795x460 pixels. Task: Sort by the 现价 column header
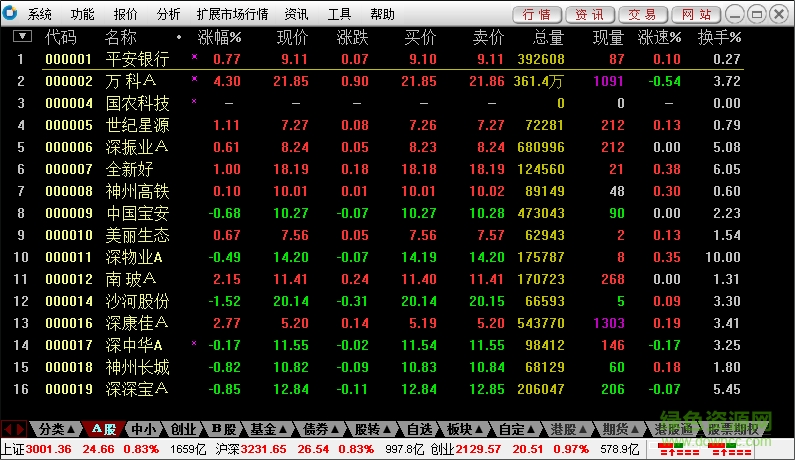pos(293,37)
